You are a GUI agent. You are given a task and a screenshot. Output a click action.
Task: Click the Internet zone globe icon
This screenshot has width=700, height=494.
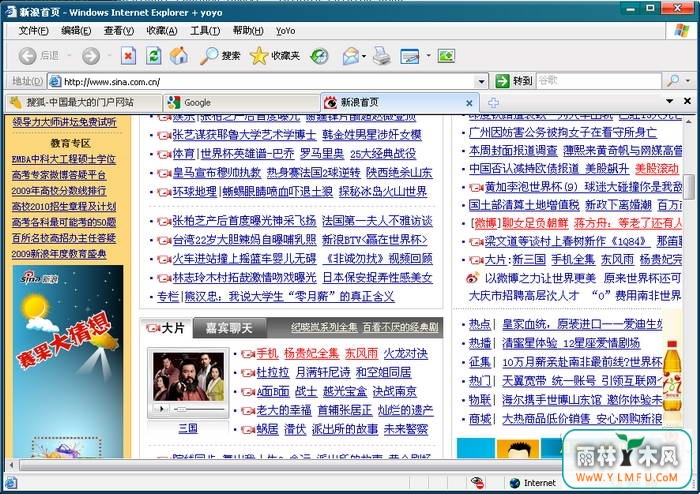515,483
